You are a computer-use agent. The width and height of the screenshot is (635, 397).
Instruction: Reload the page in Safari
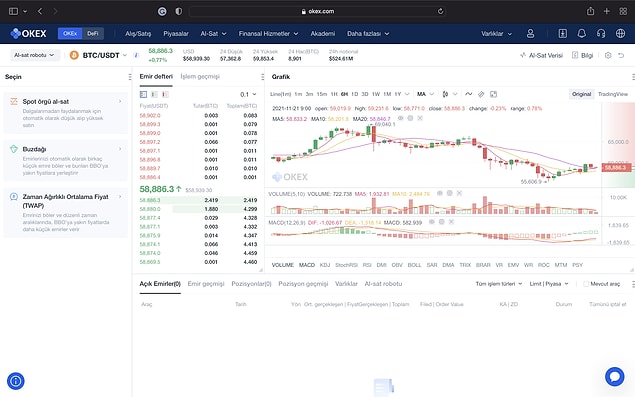click(440, 11)
